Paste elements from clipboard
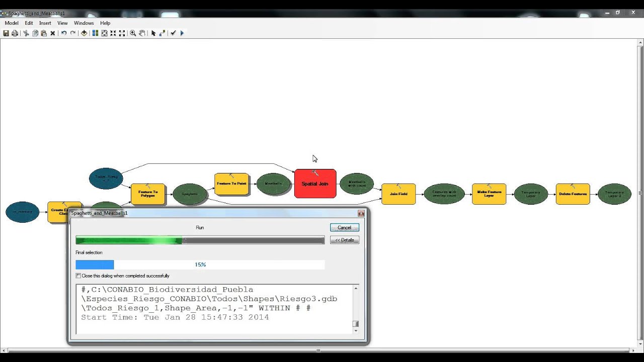Viewport: 644px width, 362px height. click(44, 33)
